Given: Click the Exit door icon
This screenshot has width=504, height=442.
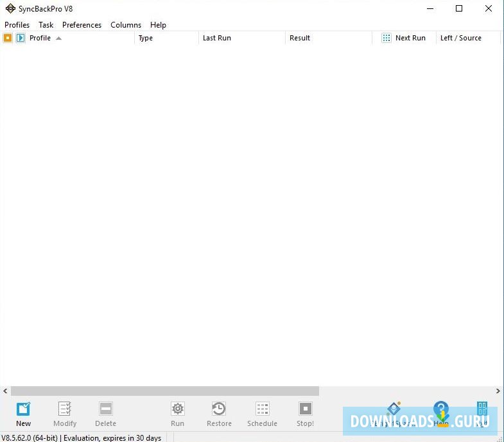Looking at the screenshot, I should click(482, 409).
